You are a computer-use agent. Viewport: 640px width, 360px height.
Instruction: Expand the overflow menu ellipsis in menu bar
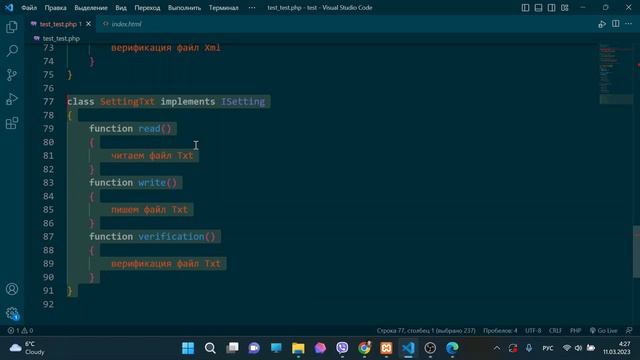pyautogui.click(x=252, y=8)
